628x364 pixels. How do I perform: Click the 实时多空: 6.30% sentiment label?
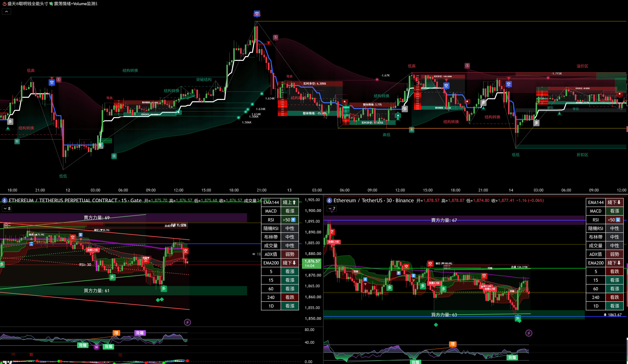(x=314, y=84)
